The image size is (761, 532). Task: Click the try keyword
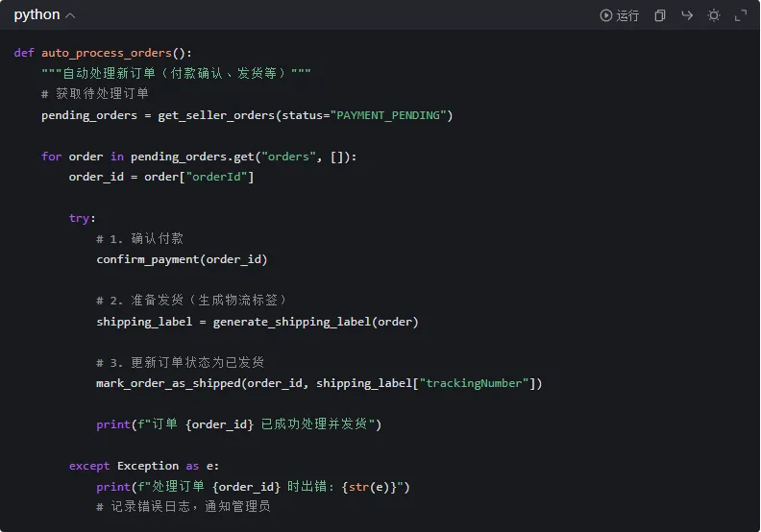tap(79, 218)
